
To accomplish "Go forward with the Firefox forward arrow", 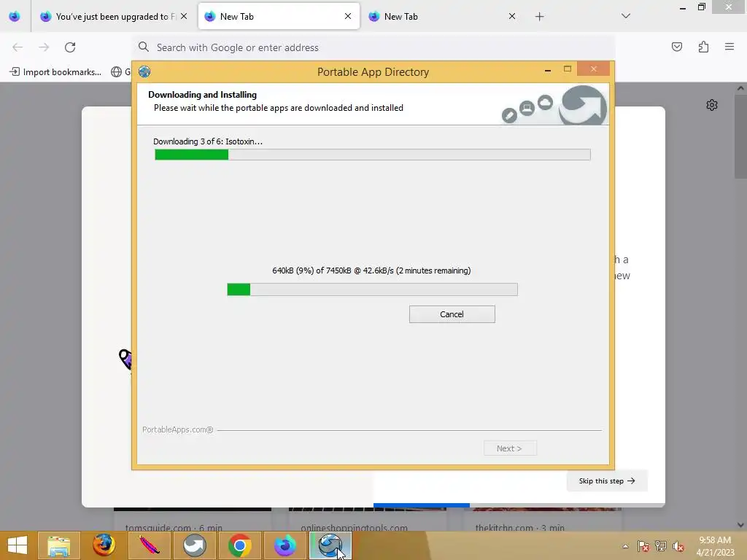I will (44, 47).
